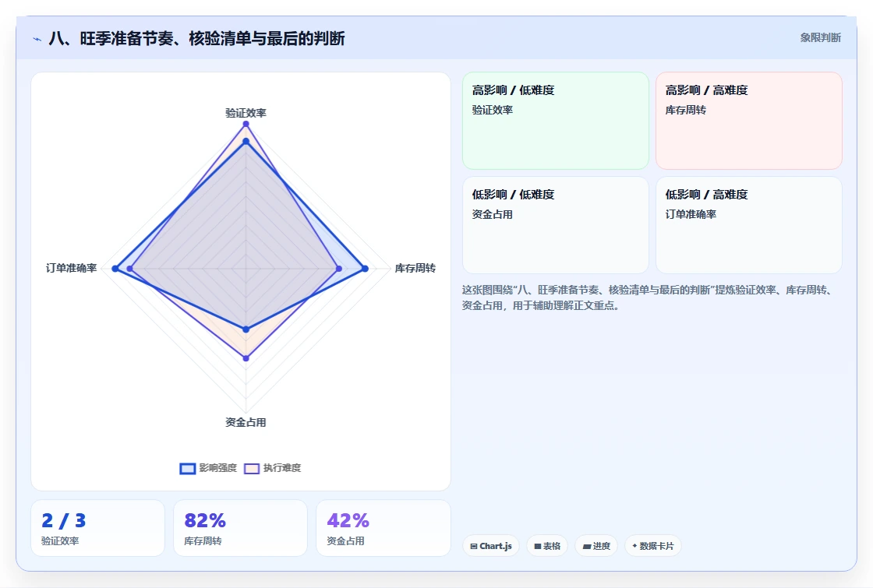Click the 象限判断 label in header
Screen dimensions: 873x588
[820, 38]
